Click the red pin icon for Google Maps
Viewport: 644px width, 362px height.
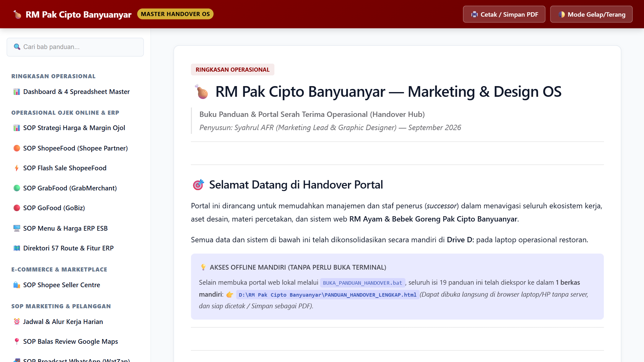tap(17, 342)
